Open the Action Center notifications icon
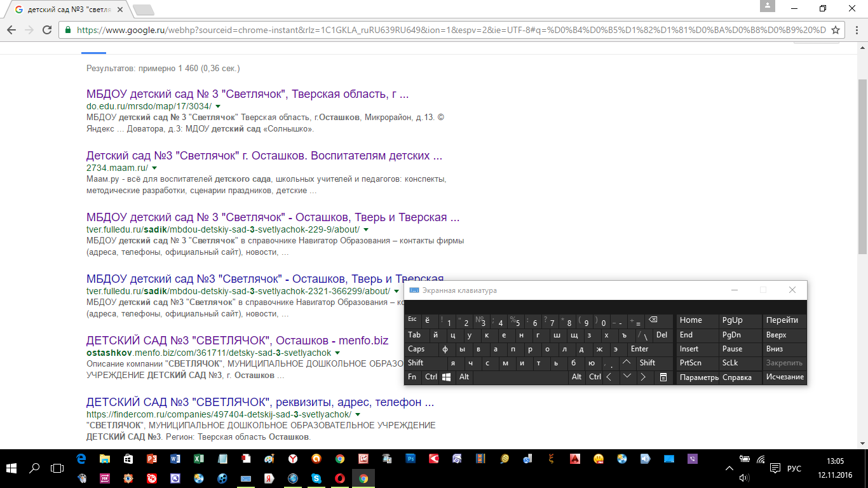The width and height of the screenshot is (868, 488). coord(775,468)
